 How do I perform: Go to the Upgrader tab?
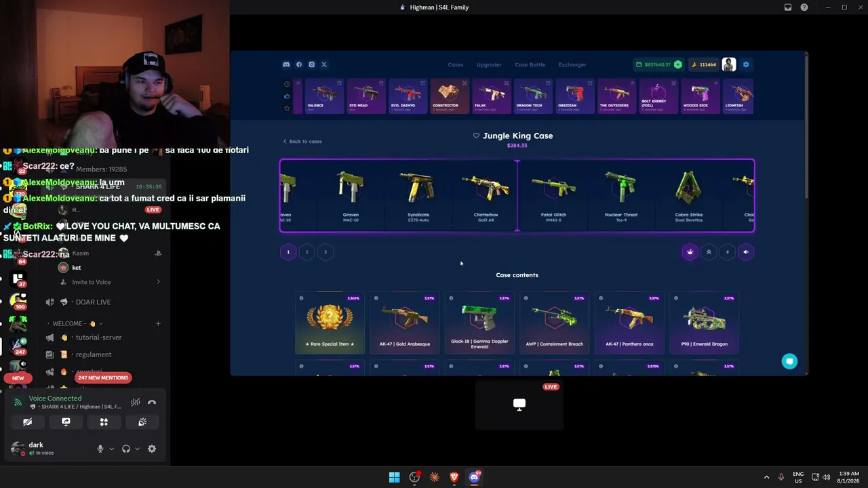coord(489,64)
